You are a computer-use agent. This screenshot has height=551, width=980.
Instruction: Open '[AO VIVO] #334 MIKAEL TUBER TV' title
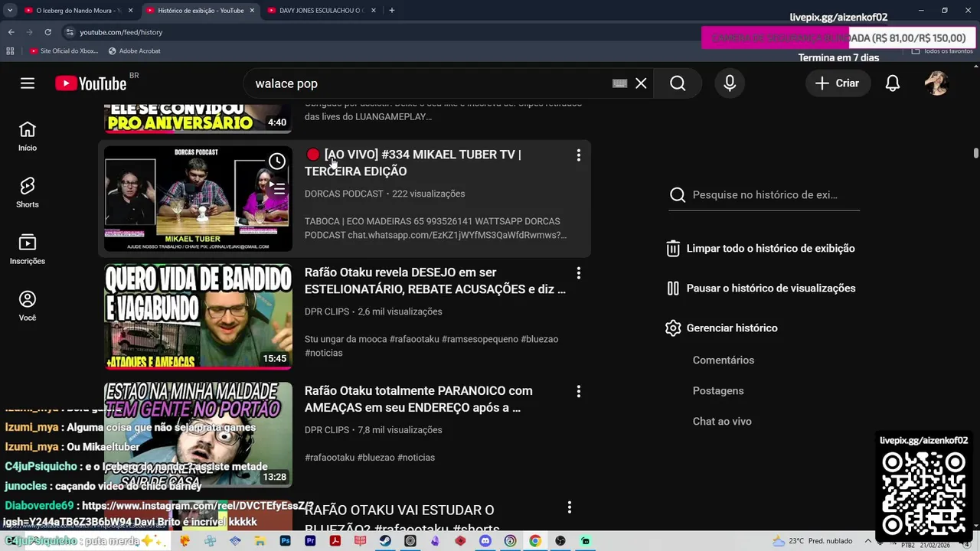413,163
